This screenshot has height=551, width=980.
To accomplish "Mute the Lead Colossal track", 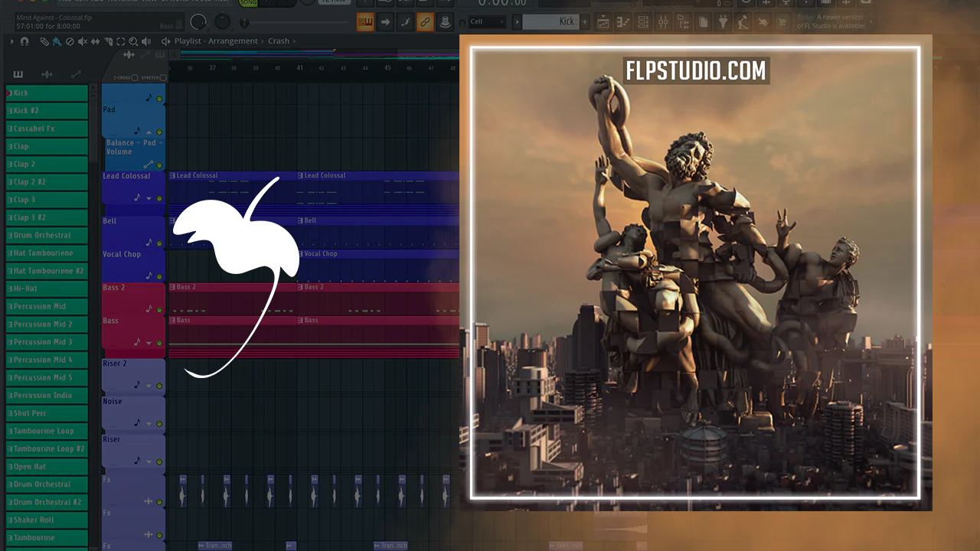I will tap(159, 198).
